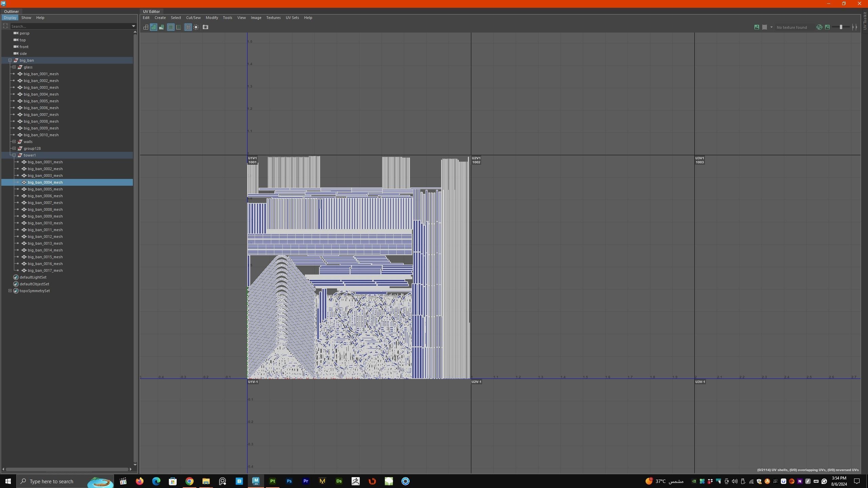868x488 pixels.
Task: Toggle texture borders display icon
Action: click(x=171, y=27)
